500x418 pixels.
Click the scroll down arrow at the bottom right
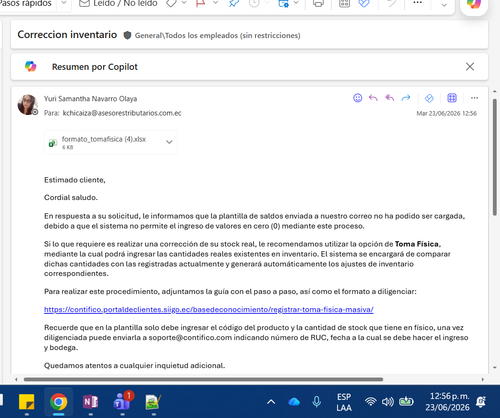pyautogui.click(x=495, y=368)
